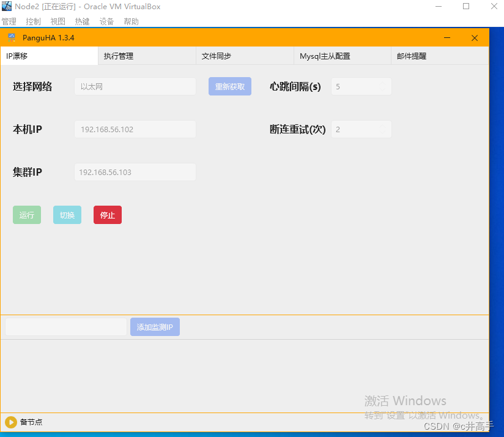This screenshot has height=437, width=504.
Task: Click the PanguHA icon in the app title bar
Action: pyautogui.click(x=11, y=37)
